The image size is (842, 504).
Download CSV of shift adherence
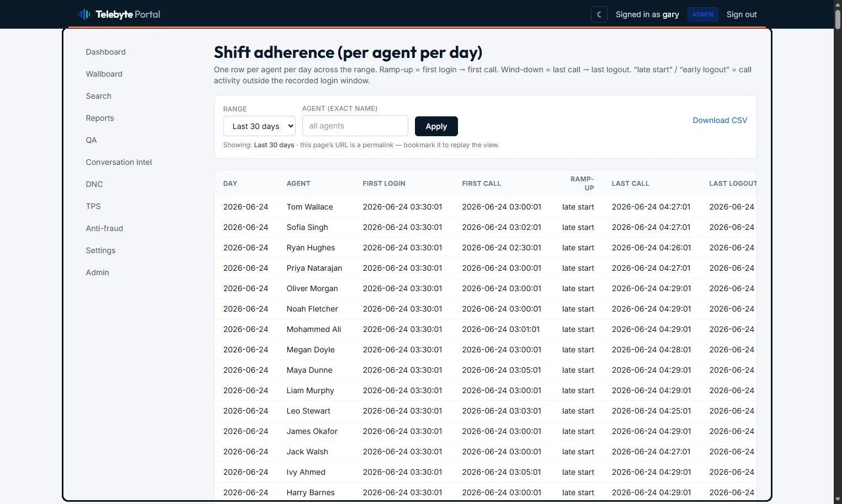720,120
